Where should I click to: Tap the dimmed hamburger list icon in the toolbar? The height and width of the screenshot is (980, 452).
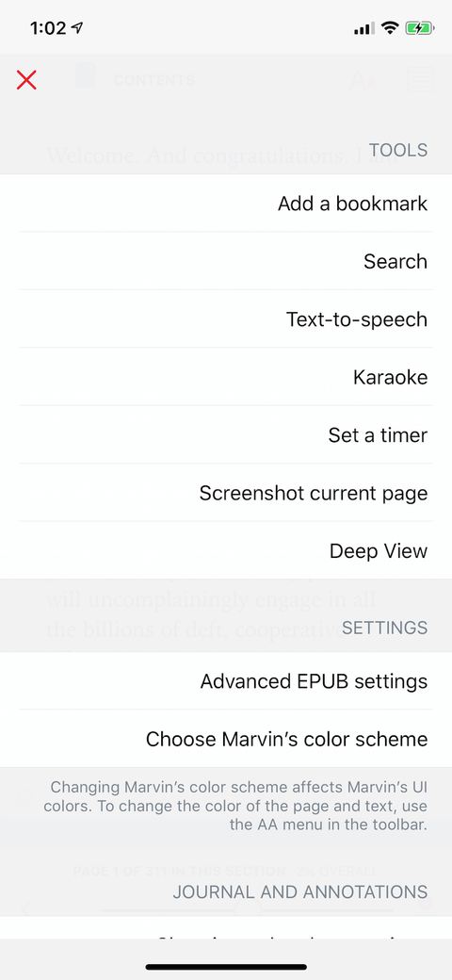tap(420, 80)
